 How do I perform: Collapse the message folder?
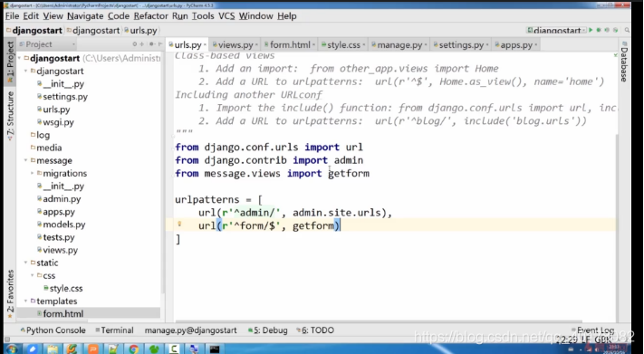click(26, 160)
